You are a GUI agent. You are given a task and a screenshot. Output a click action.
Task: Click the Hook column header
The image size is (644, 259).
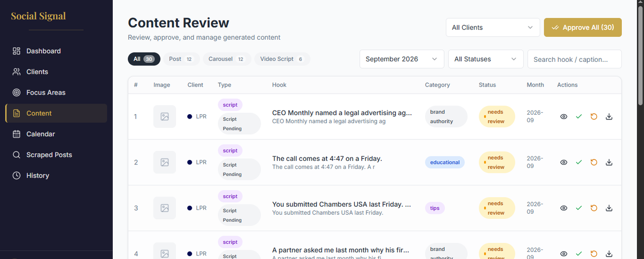[279, 85]
